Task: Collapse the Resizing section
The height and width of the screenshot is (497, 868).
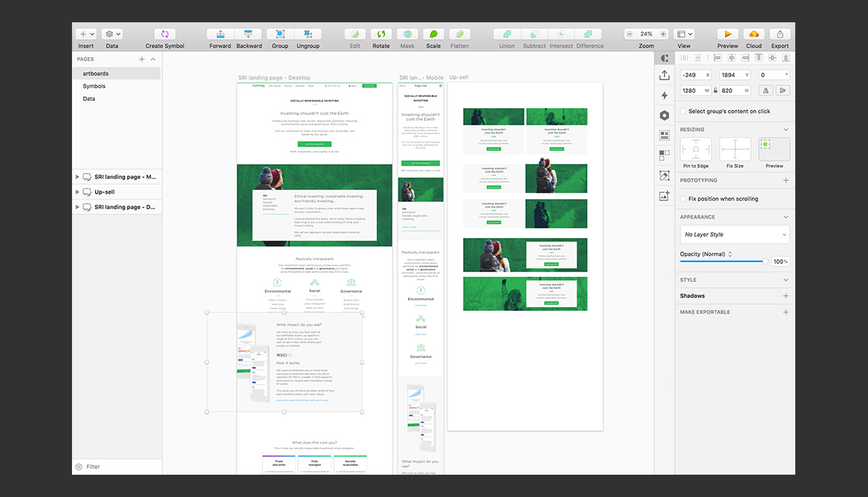Action: (786, 130)
